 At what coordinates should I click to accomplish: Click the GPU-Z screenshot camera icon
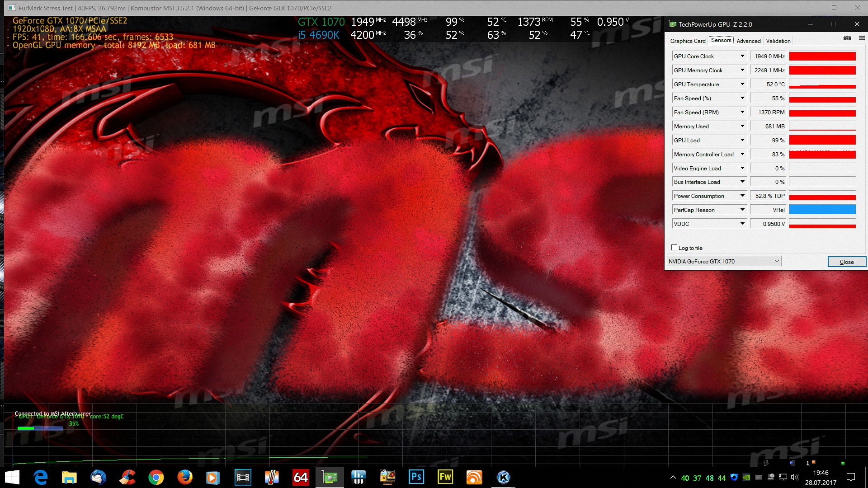coord(847,38)
